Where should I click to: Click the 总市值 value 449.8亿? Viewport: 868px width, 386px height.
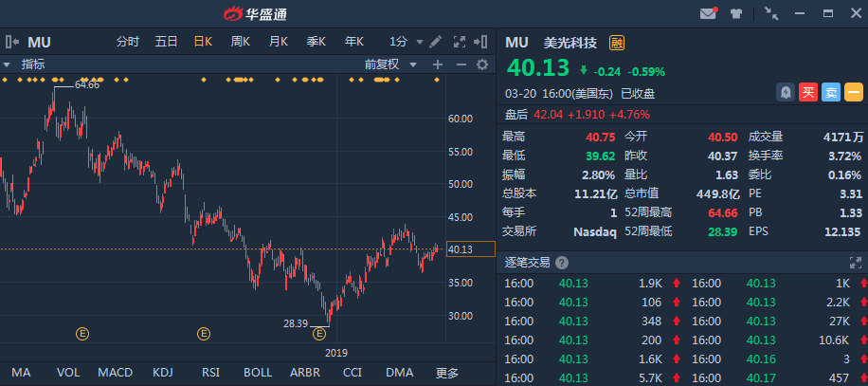[x=717, y=193]
